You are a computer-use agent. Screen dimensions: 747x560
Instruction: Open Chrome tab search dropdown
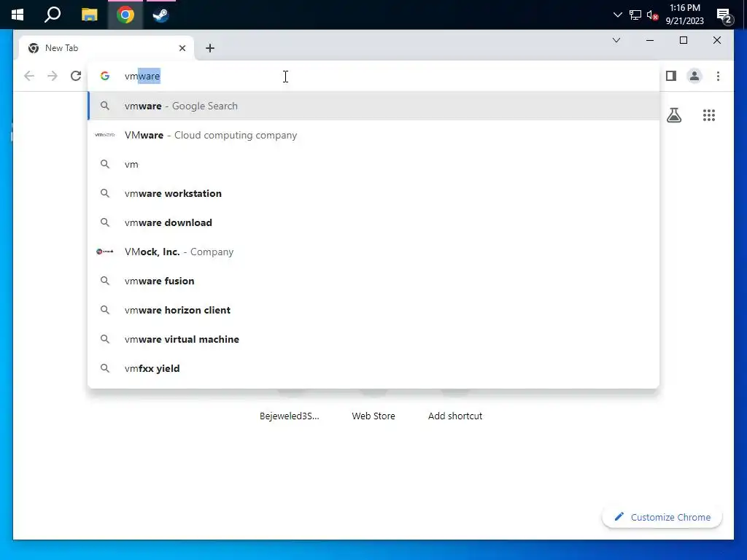tap(616, 41)
